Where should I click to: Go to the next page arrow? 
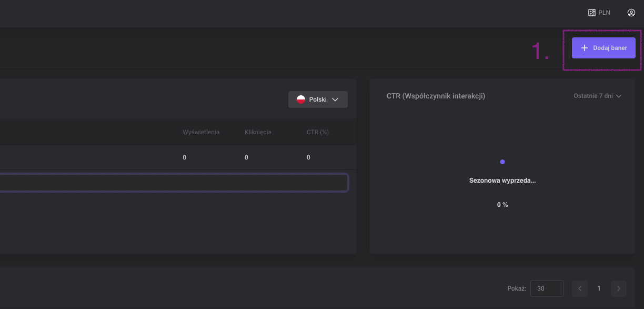click(618, 288)
